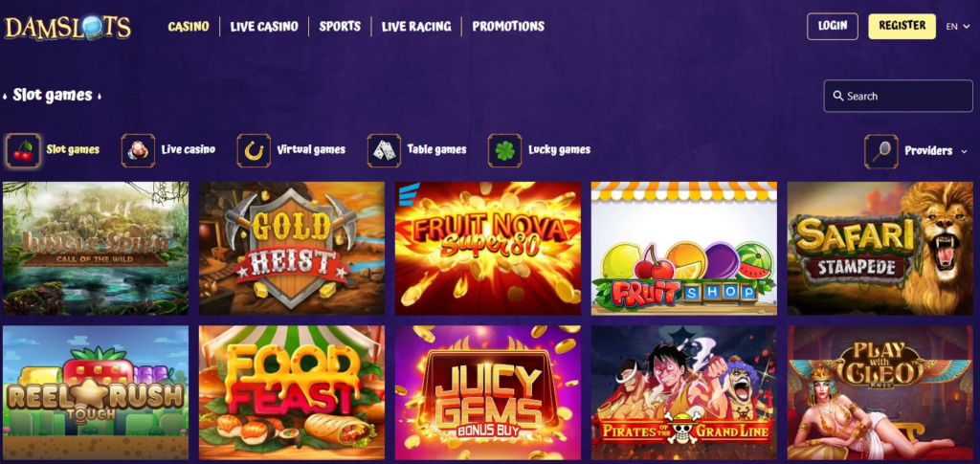Open the Live Racing section
Viewport: 980px width, 464px height.
416,26
